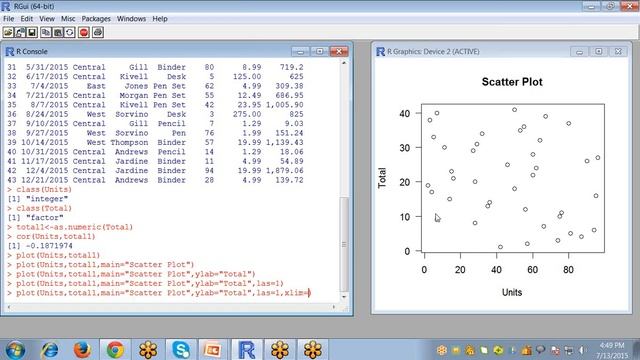The width and height of the screenshot is (640, 360).
Task: Click the Save workspace floppy icon
Action: 32,32
